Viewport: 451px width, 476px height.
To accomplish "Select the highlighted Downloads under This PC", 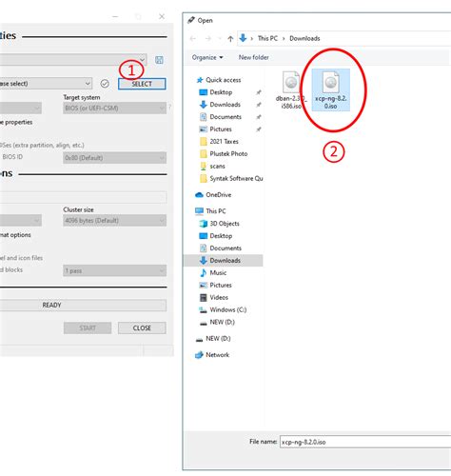I will pyautogui.click(x=223, y=261).
